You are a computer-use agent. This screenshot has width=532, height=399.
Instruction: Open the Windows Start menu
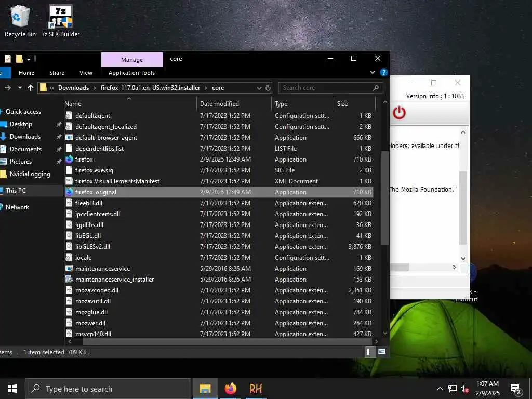click(12, 389)
